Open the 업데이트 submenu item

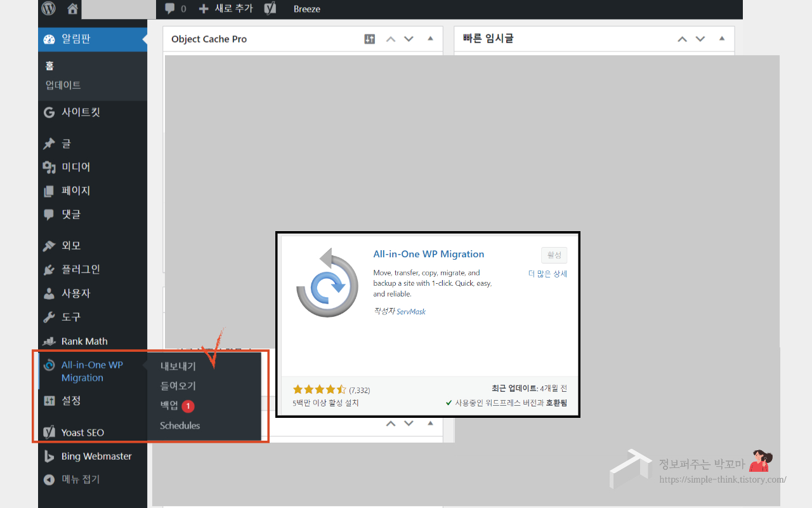click(63, 85)
